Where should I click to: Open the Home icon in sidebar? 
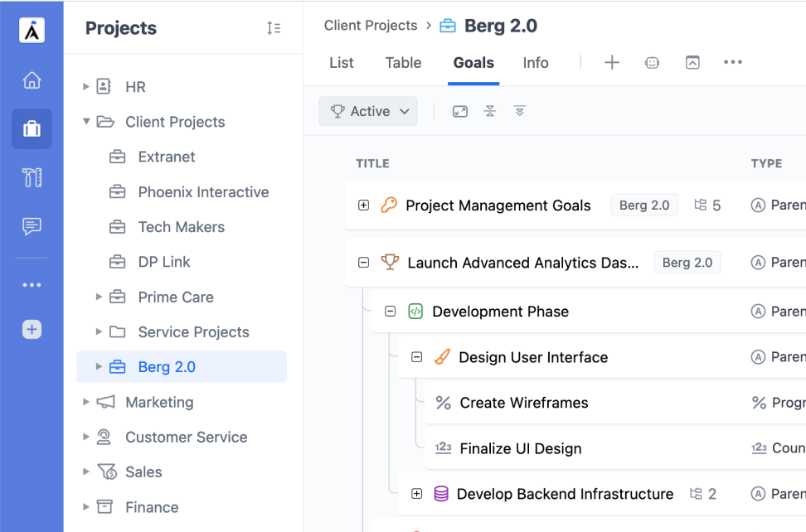point(32,80)
